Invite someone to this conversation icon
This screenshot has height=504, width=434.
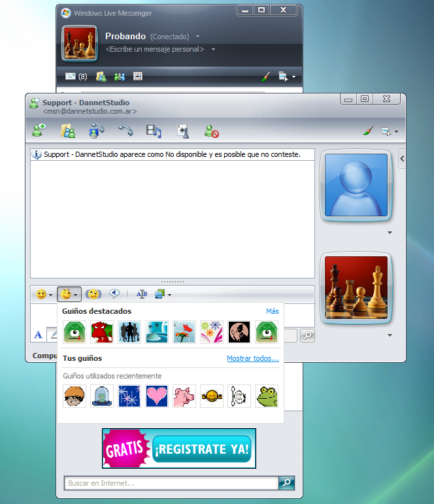39,131
